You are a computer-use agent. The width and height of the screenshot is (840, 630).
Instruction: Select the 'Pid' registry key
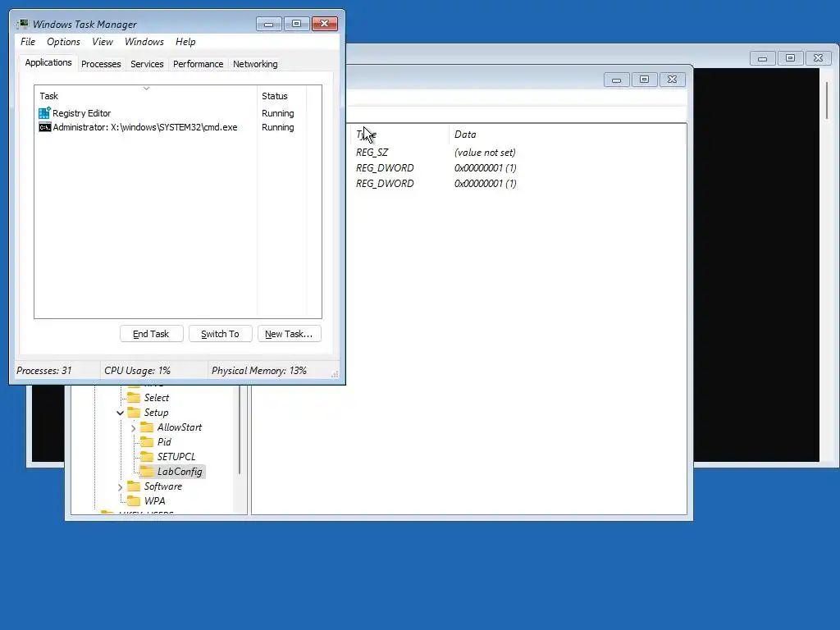click(x=164, y=442)
